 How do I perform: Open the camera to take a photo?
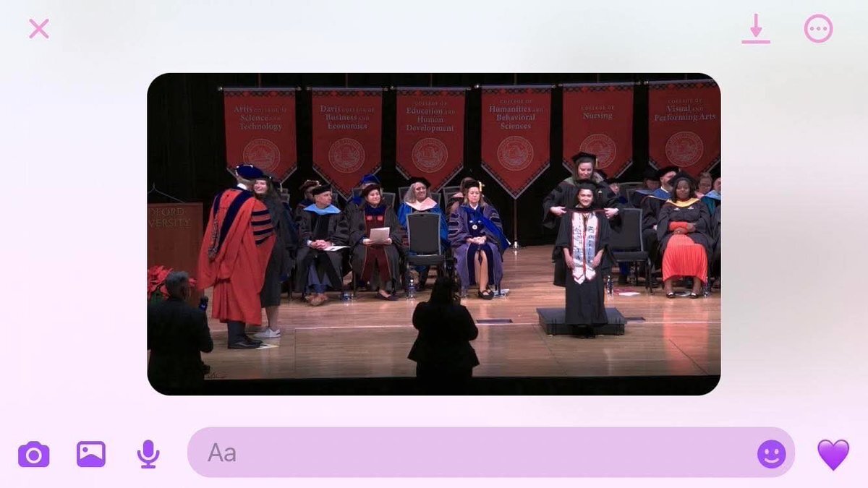click(x=34, y=455)
